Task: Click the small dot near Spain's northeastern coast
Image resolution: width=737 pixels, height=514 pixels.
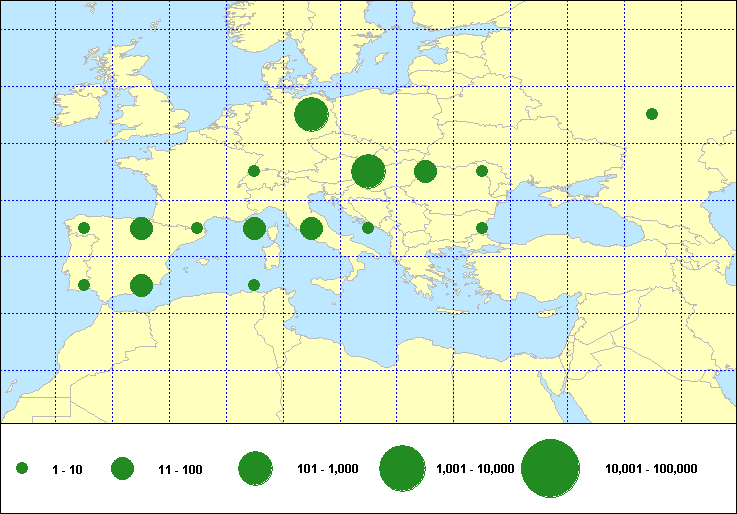Action: pyautogui.click(x=197, y=228)
